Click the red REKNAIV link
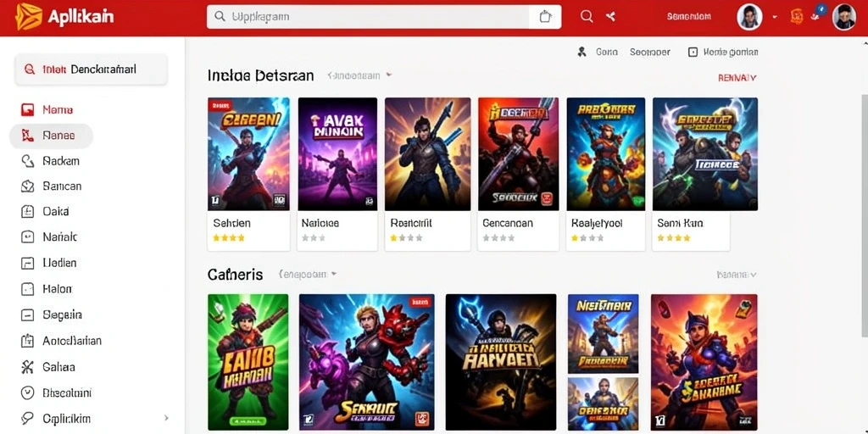Screen dimensions: 868x434 (737, 78)
